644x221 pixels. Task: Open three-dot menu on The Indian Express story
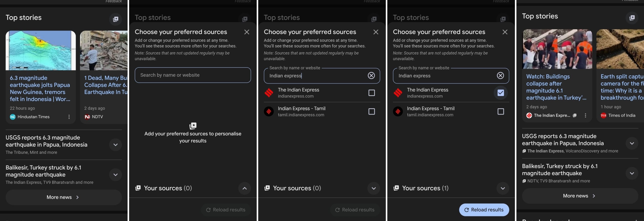click(x=585, y=115)
